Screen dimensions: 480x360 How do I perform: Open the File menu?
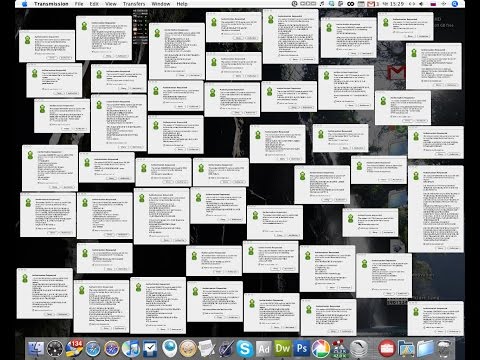click(x=79, y=4)
